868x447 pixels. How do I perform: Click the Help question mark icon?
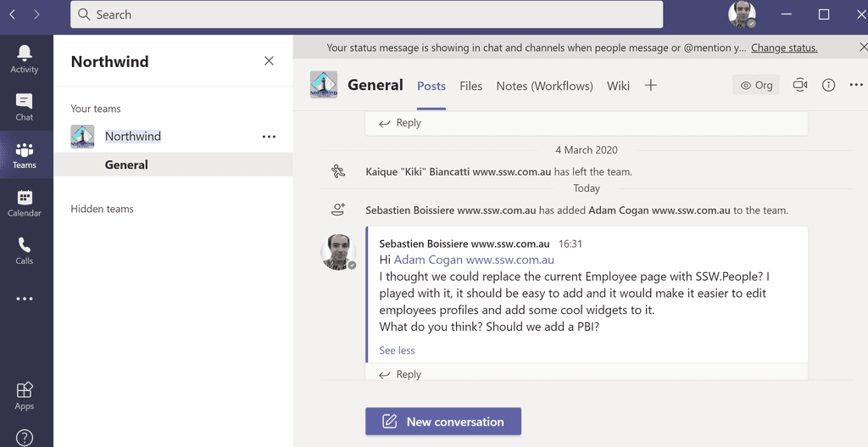tap(25, 438)
